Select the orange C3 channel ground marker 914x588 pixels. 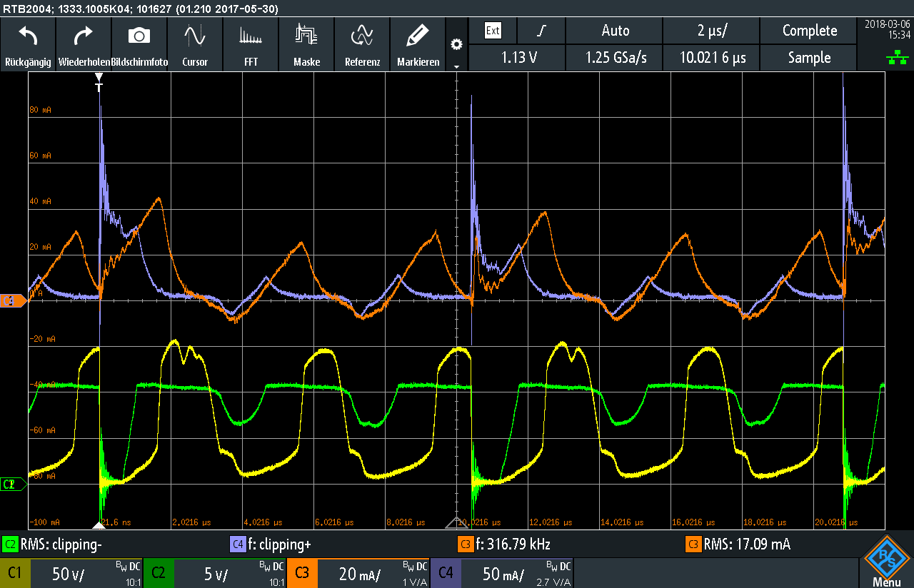tap(13, 301)
